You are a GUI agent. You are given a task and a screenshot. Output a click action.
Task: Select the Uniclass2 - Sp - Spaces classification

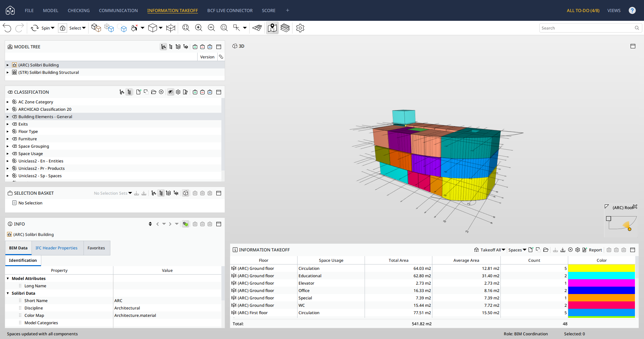113,176
